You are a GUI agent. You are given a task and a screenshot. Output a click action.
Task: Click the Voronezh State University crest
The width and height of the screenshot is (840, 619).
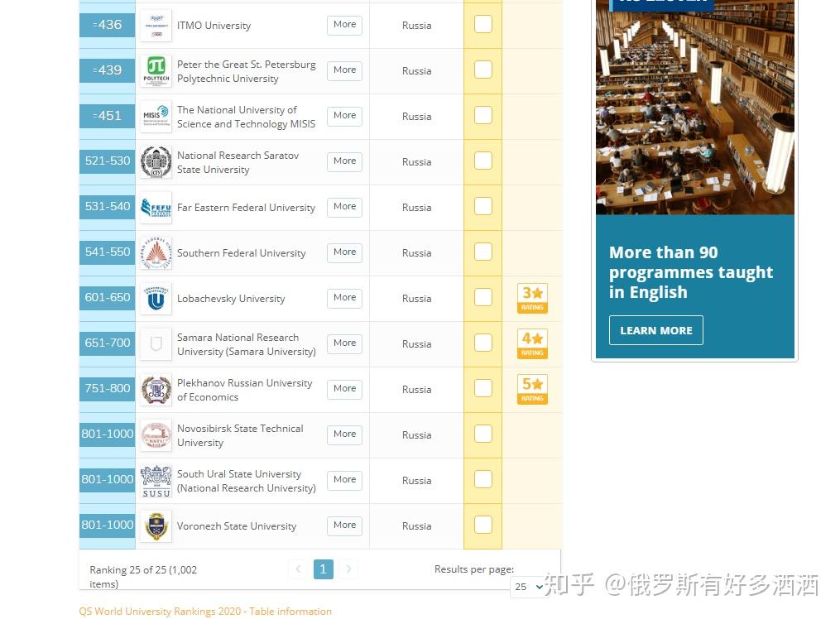coord(156,525)
